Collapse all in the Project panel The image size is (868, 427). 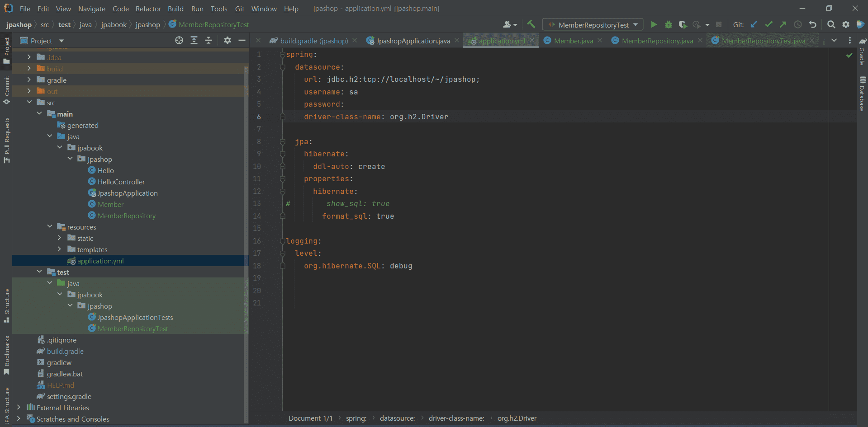pyautogui.click(x=209, y=41)
